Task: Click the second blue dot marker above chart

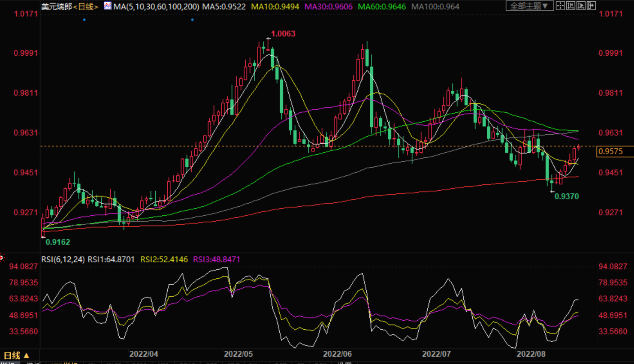Action: (192, 20)
